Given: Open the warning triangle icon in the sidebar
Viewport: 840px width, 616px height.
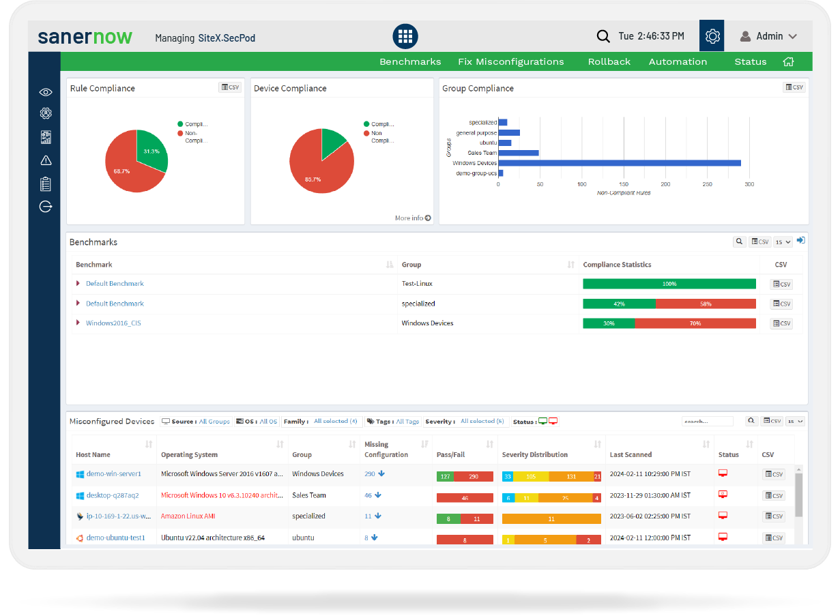Looking at the screenshot, I should point(46,160).
